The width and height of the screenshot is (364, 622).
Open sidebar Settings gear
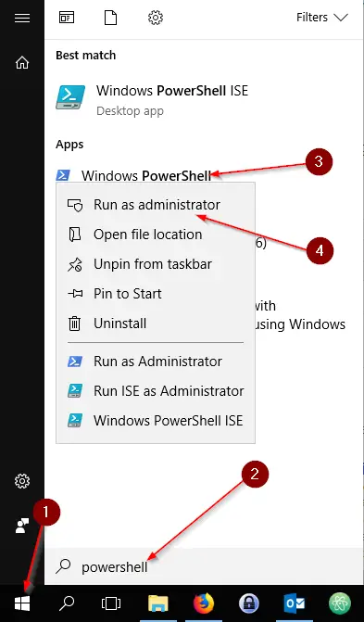(x=22, y=481)
